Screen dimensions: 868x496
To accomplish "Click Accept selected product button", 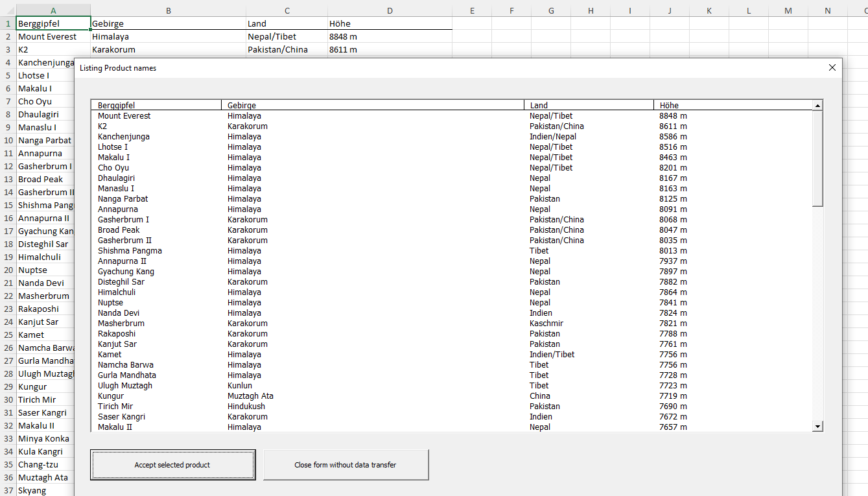I will pos(172,465).
